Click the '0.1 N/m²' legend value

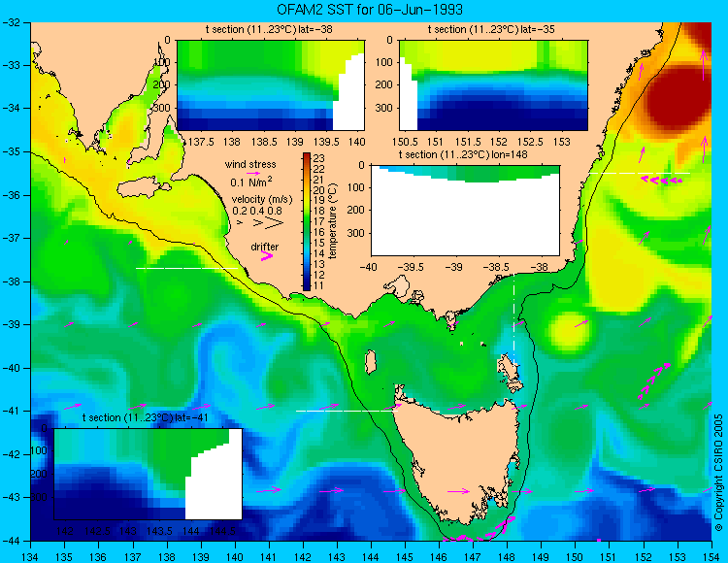251,182
